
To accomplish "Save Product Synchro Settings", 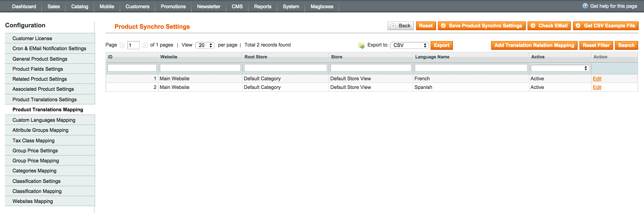I will (482, 26).
